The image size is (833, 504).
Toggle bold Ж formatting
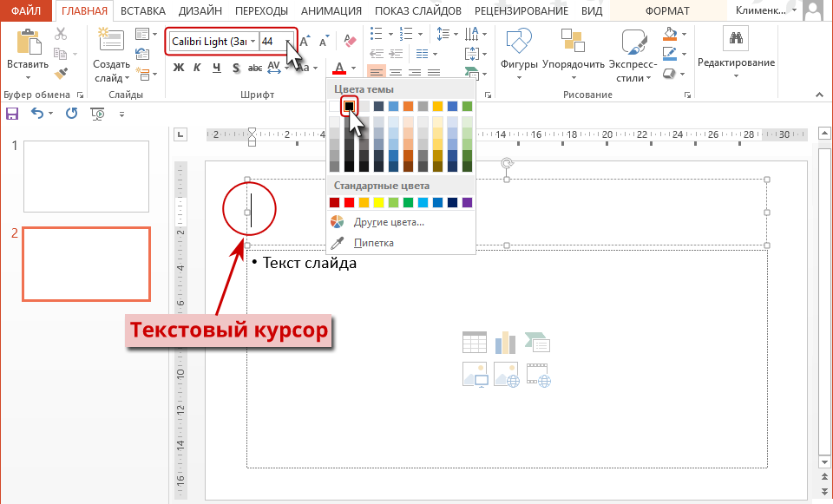[179, 68]
